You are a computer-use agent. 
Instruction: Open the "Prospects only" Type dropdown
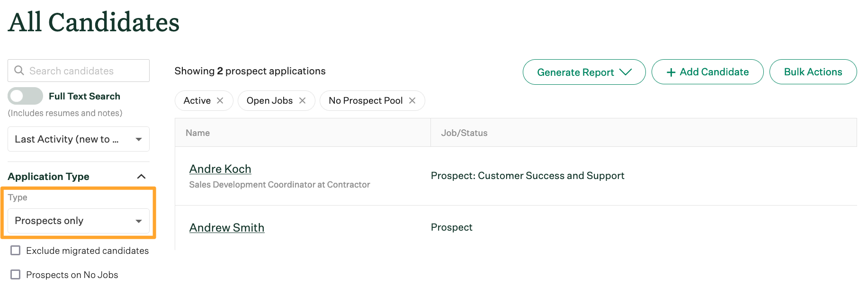pos(78,221)
